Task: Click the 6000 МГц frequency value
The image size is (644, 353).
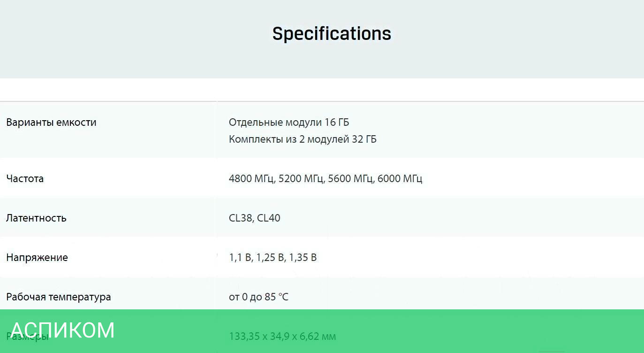Action: pos(400,179)
